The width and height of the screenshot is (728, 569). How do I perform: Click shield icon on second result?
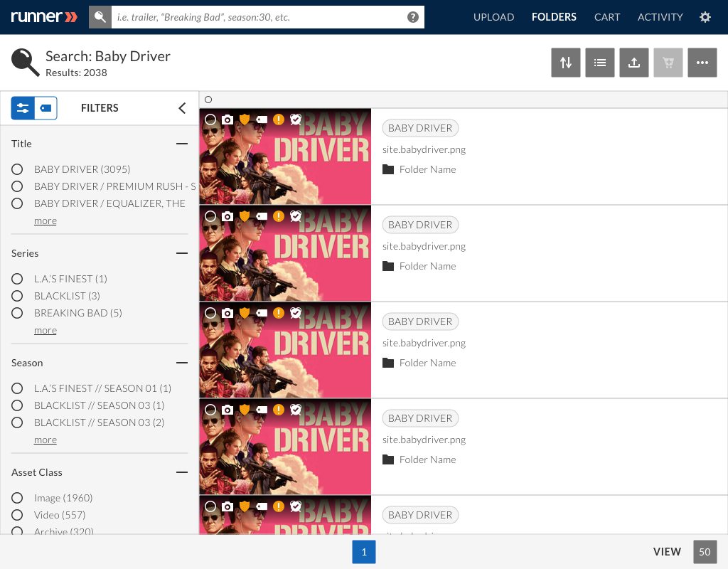[245, 216]
